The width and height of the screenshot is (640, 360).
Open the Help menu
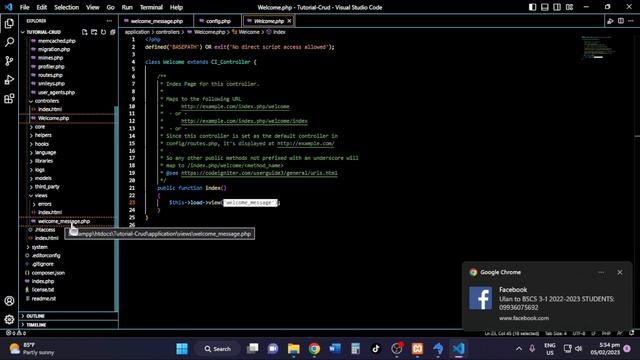tap(176, 7)
